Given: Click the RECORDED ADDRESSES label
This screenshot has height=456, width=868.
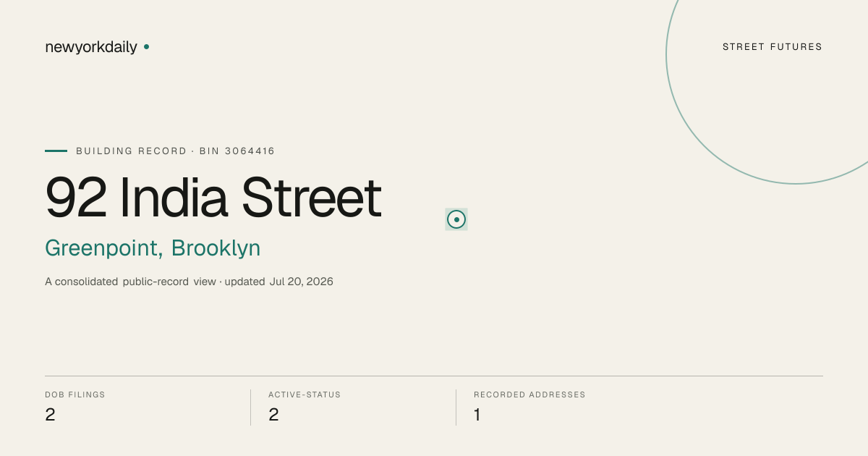Looking at the screenshot, I should pyautogui.click(x=529, y=394).
